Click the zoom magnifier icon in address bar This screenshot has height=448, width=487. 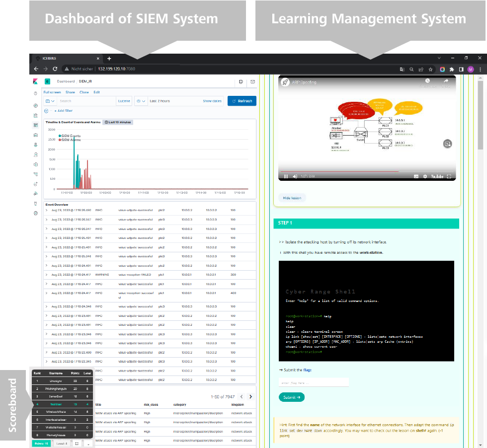coord(411,69)
